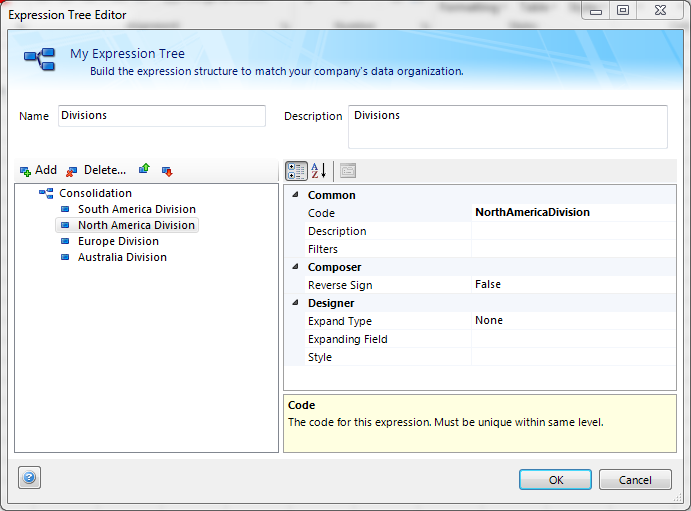
Task: Select the Style property label
Action: 319,357
